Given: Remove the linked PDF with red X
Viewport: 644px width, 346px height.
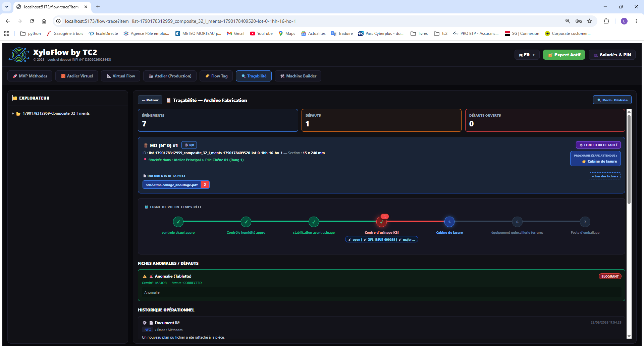Looking at the screenshot, I should (x=205, y=185).
